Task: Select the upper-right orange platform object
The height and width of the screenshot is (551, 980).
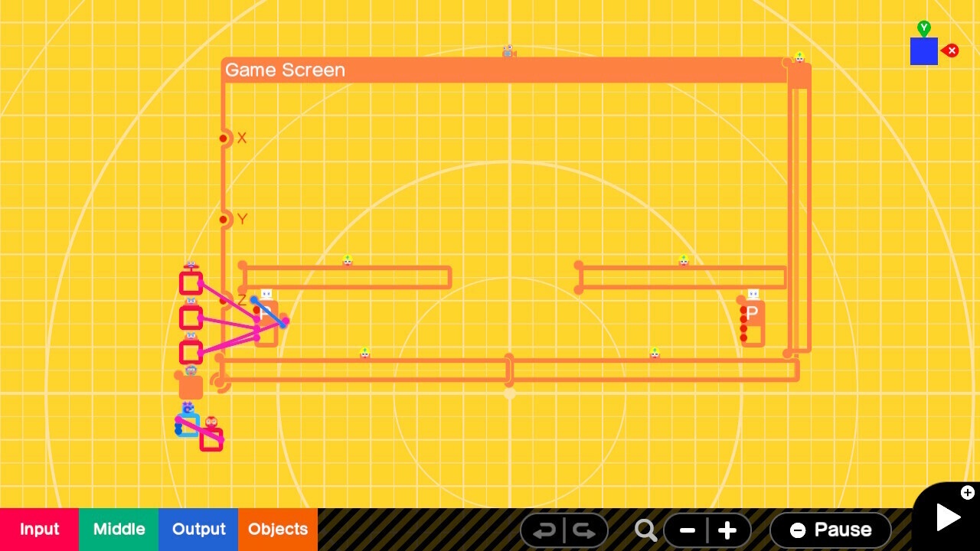Action: click(682, 277)
